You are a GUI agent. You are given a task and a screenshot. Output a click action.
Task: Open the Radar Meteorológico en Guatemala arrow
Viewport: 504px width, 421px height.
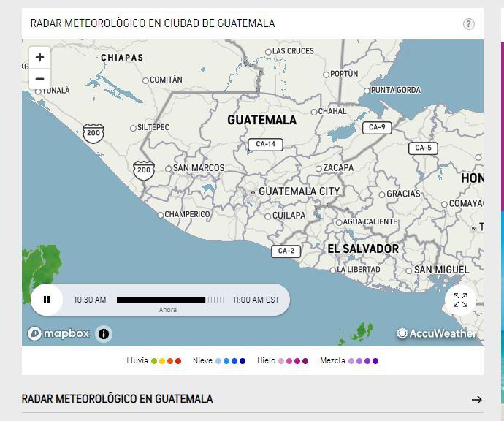click(476, 399)
